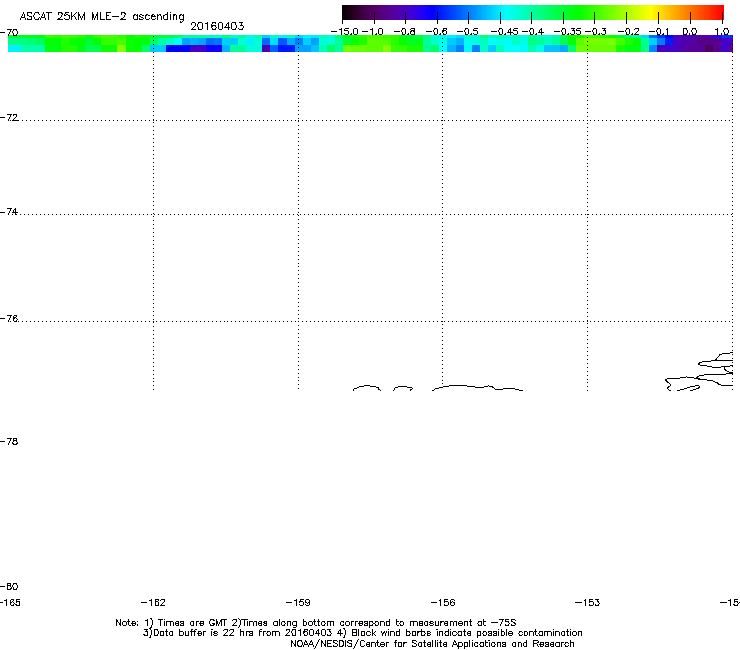Click the longitude label -162
This screenshot has height=650, width=740.
(153, 602)
